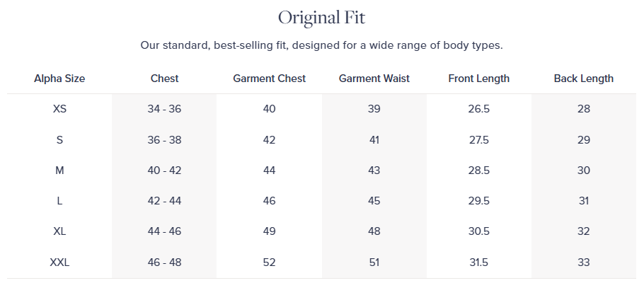This screenshot has height=283, width=644.
Task: Click the Back Length column header
Action: click(583, 79)
